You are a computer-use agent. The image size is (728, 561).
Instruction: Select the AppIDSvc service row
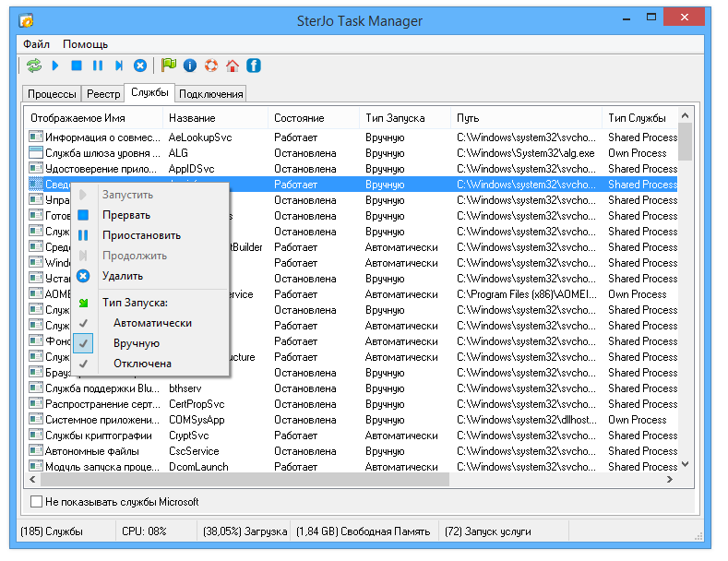(352, 169)
